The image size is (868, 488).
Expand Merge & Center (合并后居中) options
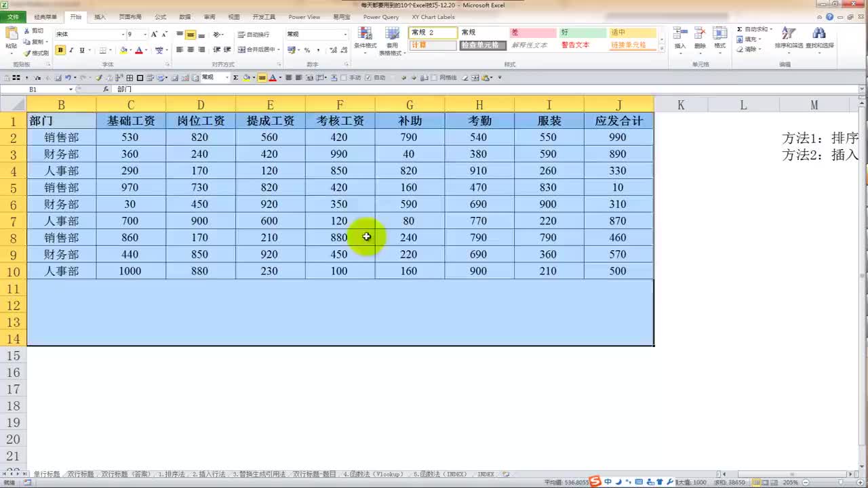pyautogui.click(x=279, y=49)
